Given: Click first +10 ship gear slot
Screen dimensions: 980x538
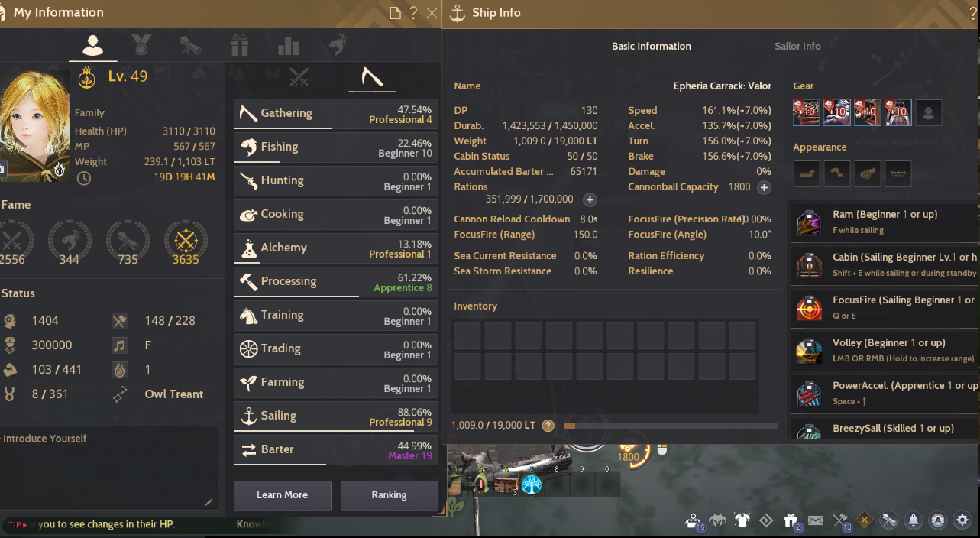Looking at the screenshot, I should (x=807, y=112).
